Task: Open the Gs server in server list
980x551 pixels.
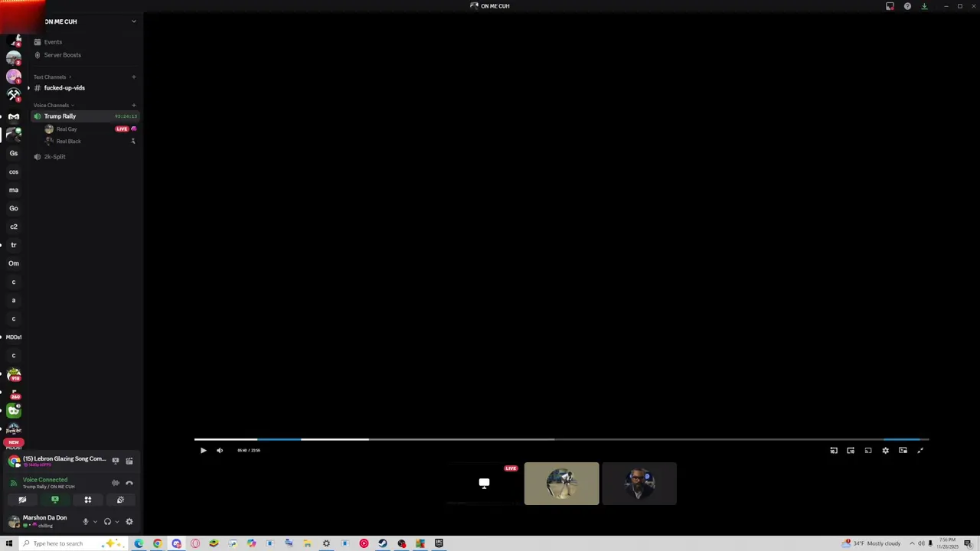Action: [14, 153]
